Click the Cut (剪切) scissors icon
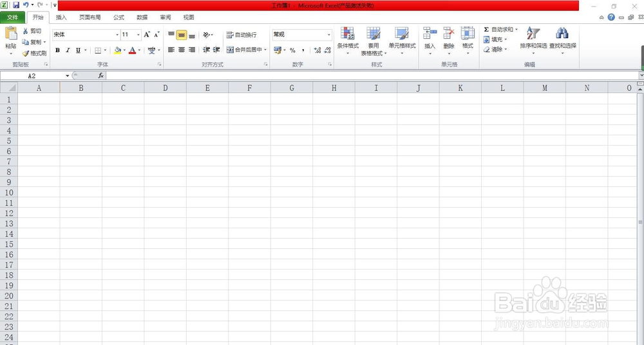Image resolution: width=644 pixels, height=345 pixels. [26, 31]
